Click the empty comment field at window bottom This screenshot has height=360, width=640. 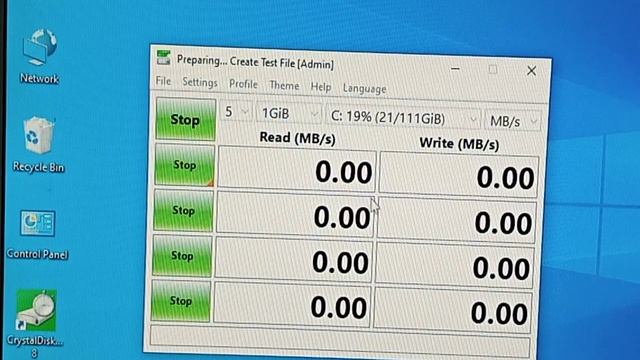click(x=340, y=342)
